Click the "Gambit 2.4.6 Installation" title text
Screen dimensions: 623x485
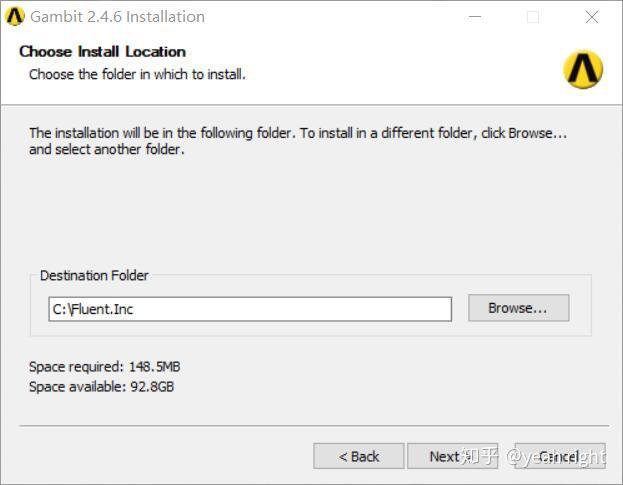(118, 17)
